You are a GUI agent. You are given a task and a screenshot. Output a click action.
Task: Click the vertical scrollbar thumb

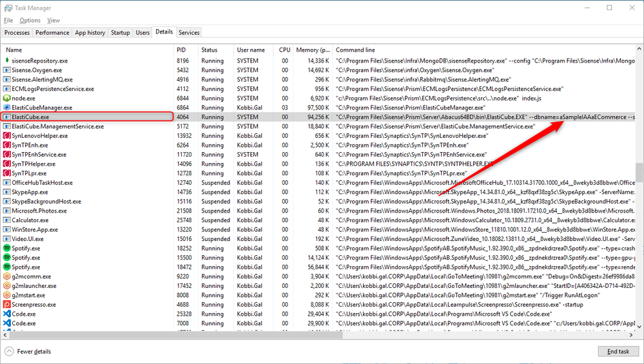click(638, 173)
